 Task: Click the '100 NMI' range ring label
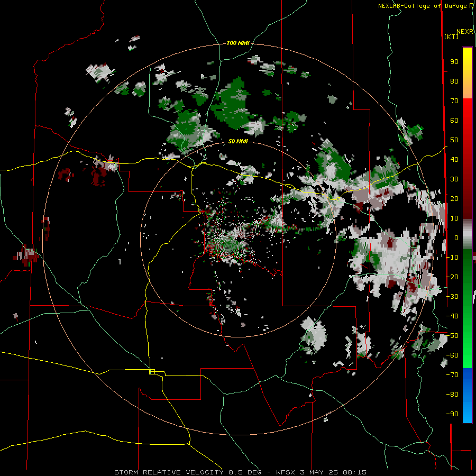click(238, 43)
